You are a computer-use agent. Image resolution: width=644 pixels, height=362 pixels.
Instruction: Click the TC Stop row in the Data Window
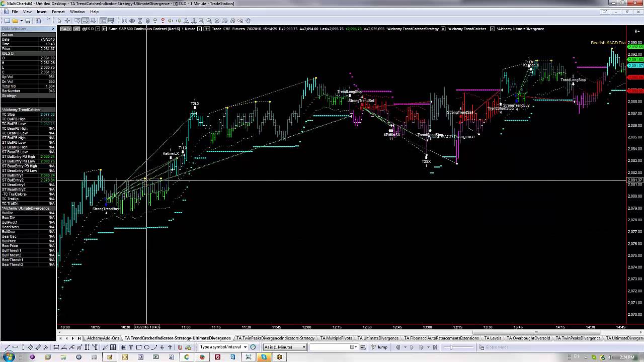click(x=28, y=115)
